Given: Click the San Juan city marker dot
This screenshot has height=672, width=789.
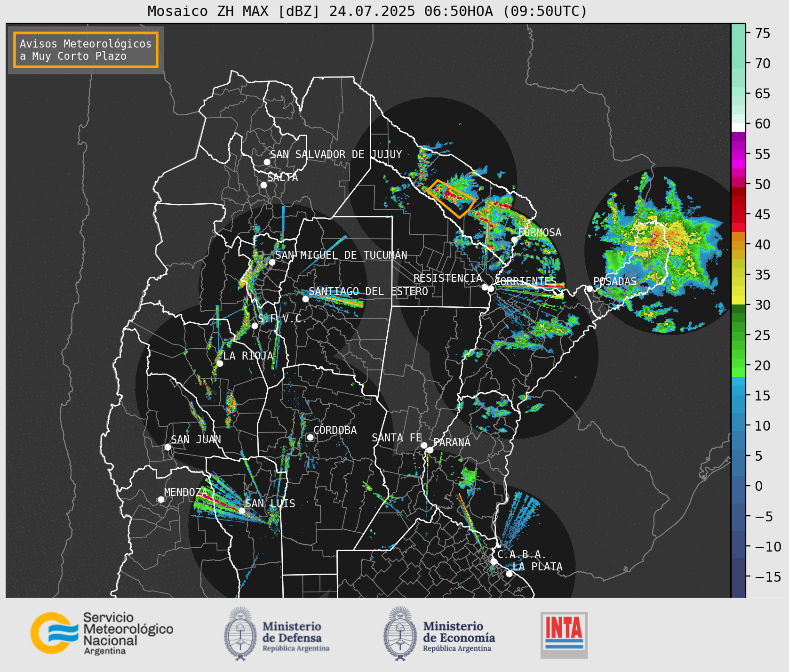Looking at the screenshot, I should click(x=167, y=447).
